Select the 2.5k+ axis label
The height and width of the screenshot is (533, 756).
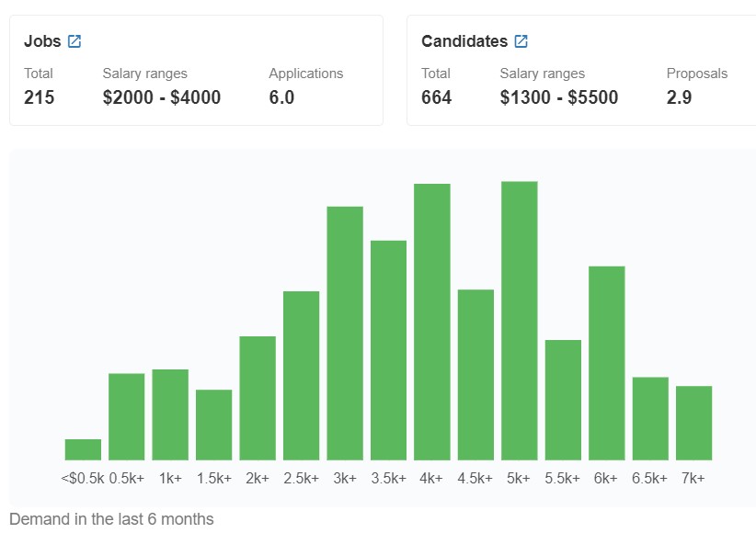click(301, 476)
